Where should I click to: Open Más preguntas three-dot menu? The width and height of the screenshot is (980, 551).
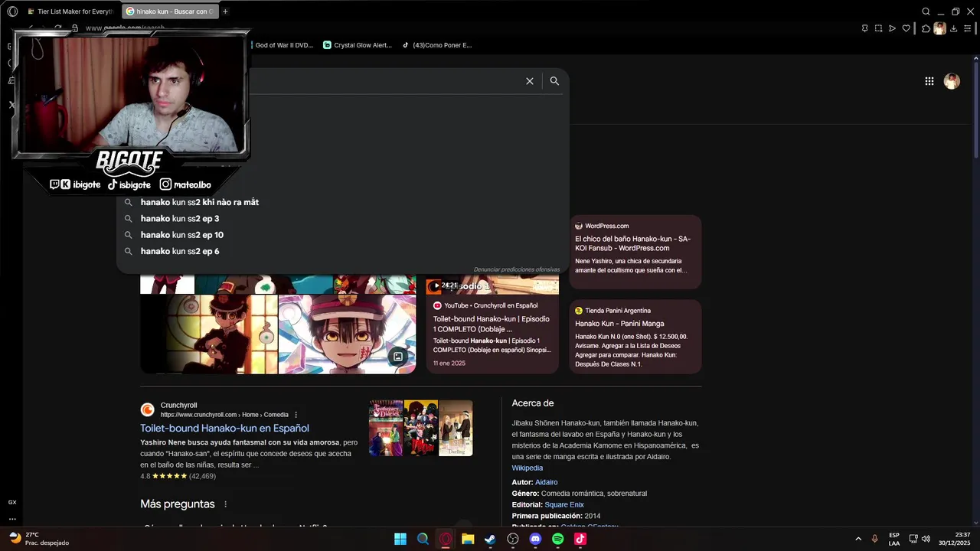point(225,504)
